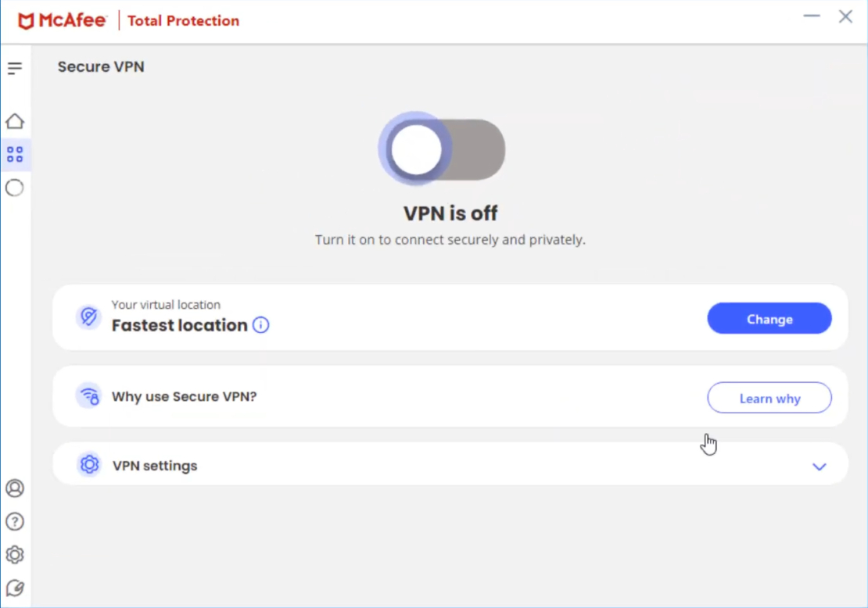Click the feedback pen icon at sidebar bottom
The height and width of the screenshot is (608, 868).
15,588
